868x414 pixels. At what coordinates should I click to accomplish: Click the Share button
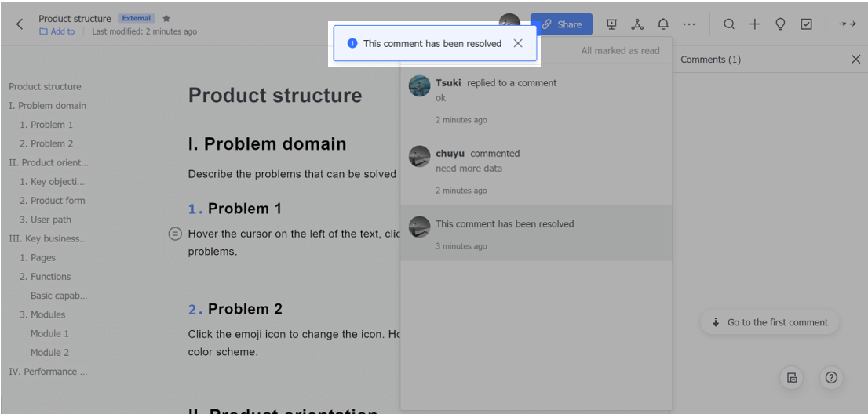coord(561,24)
